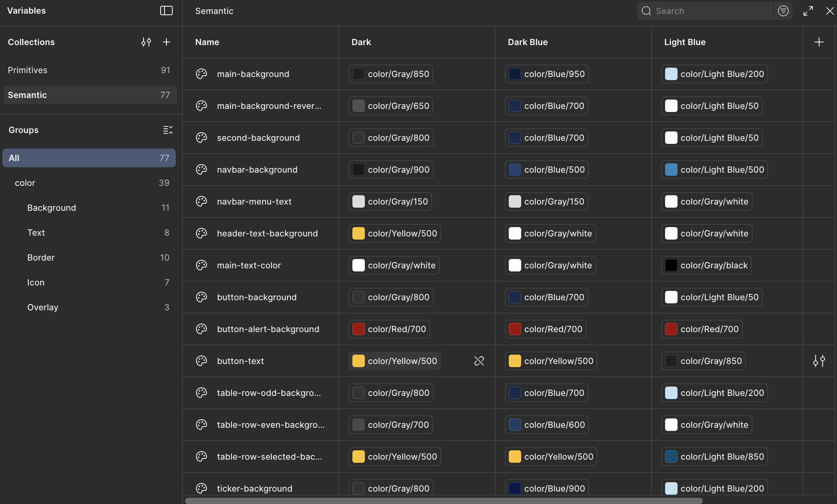Detach the button-text Dark alias
The image size is (837, 504).
point(479,361)
